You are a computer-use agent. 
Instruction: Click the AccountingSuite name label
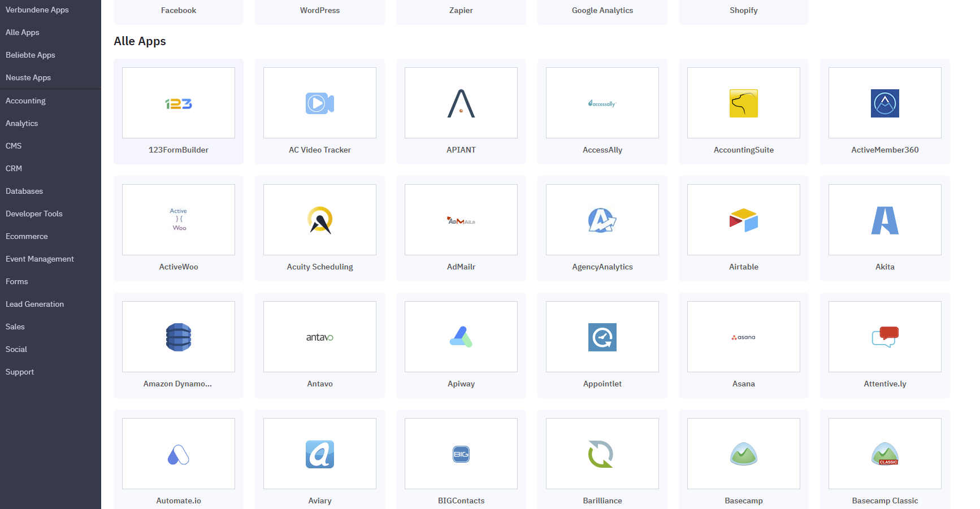pyautogui.click(x=744, y=150)
